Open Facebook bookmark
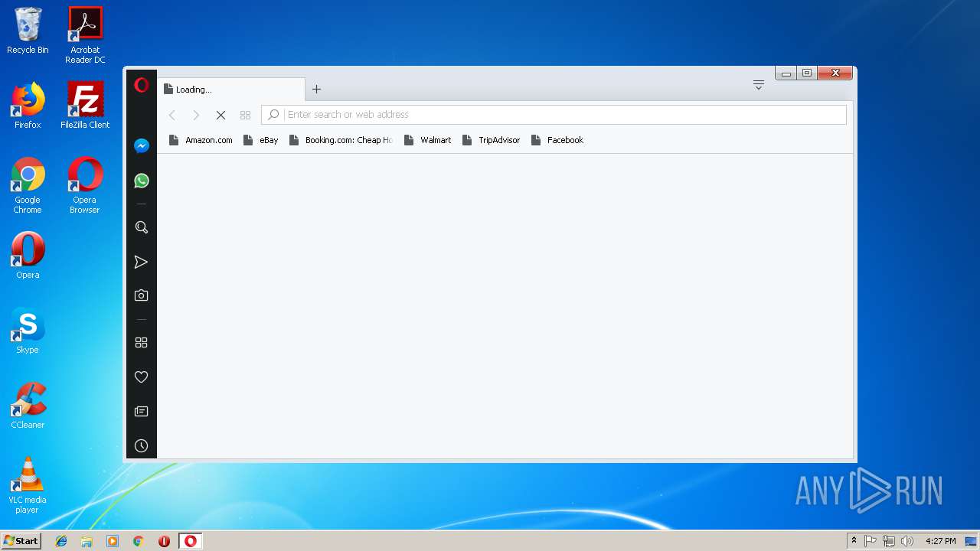This screenshot has width=980, height=551. tap(557, 140)
